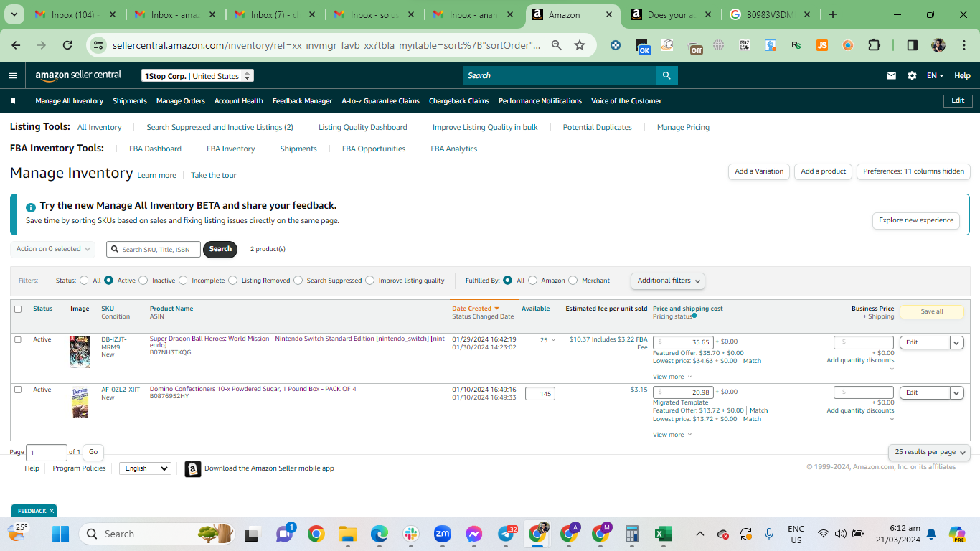Screen dimensions: 980x551
Task: Tick the select-all checkbox in the table header
Action: click(x=18, y=309)
